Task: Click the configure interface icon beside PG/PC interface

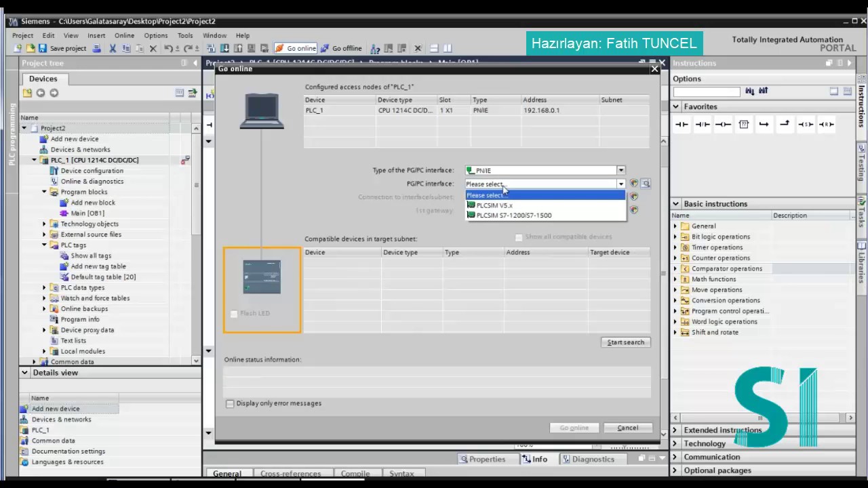Action: coord(634,184)
